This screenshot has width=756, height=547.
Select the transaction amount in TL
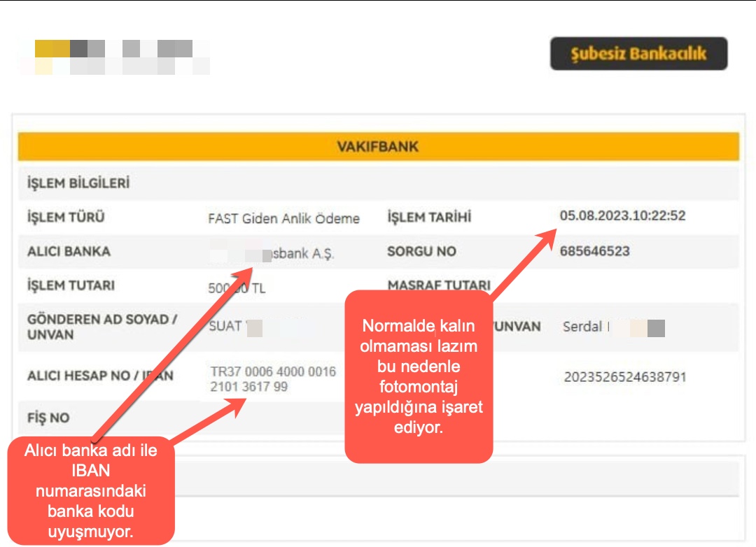[x=237, y=288]
